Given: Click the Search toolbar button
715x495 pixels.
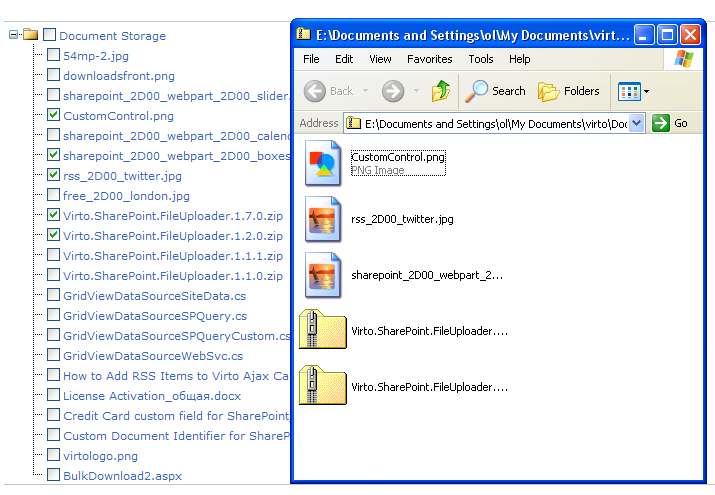Looking at the screenshot, I should pos(496,91).
